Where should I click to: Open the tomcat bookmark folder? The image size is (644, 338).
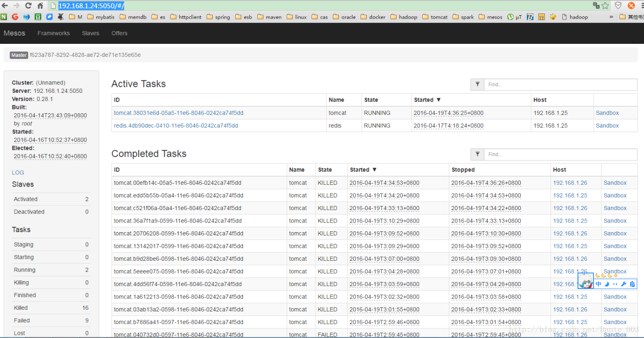[434, 17]
